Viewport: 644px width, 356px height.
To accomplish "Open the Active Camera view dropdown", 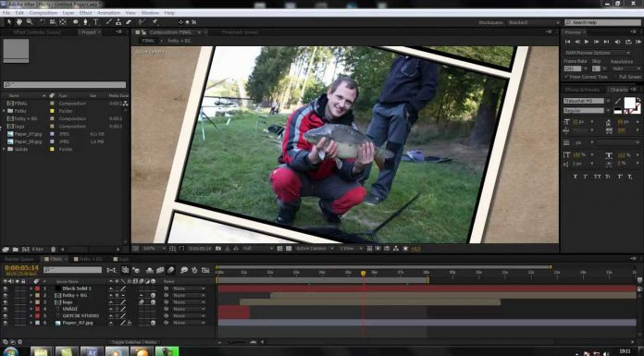I will (315, 249).
